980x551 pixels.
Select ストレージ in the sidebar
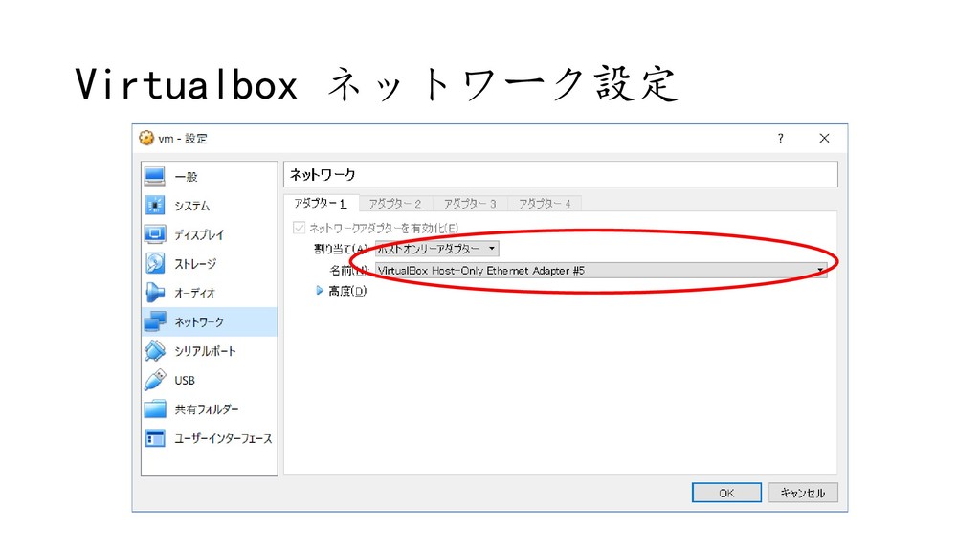pyautogui.click(x=209, y=264)
